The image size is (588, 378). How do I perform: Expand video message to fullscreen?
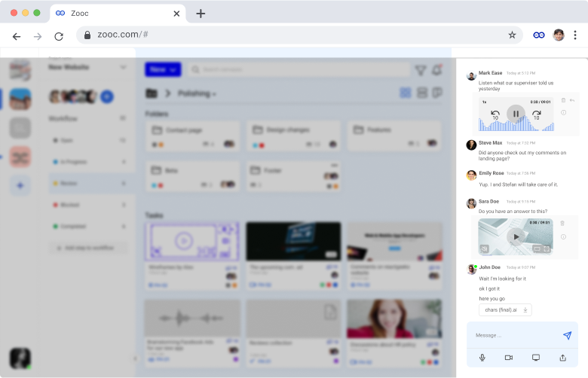[x=547, y=248]
